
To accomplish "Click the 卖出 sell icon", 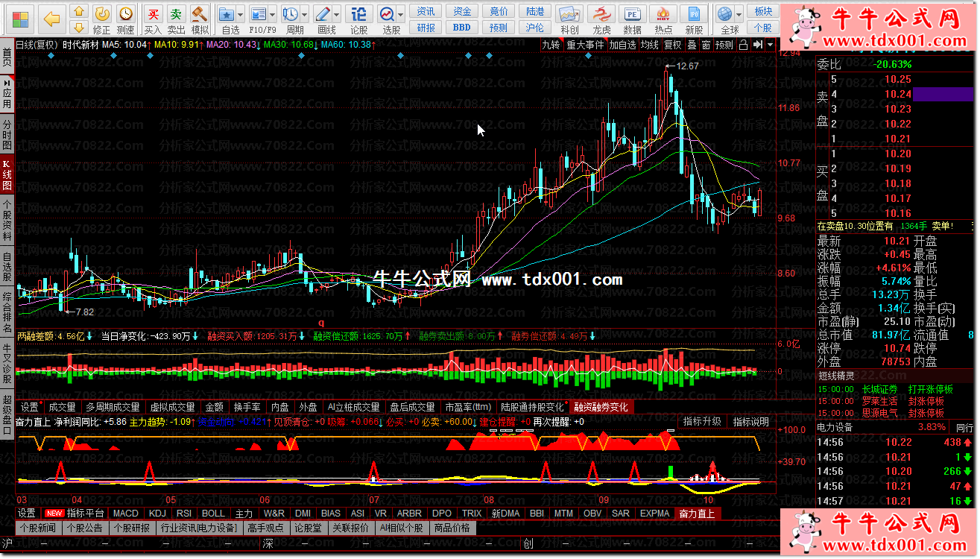I will [x=176, y=19].
